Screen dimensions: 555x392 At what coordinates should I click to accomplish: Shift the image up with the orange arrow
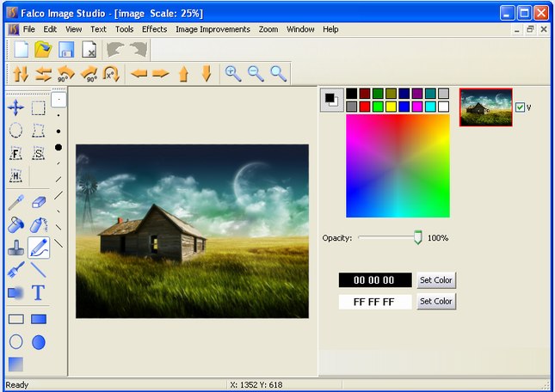(183, 74)
